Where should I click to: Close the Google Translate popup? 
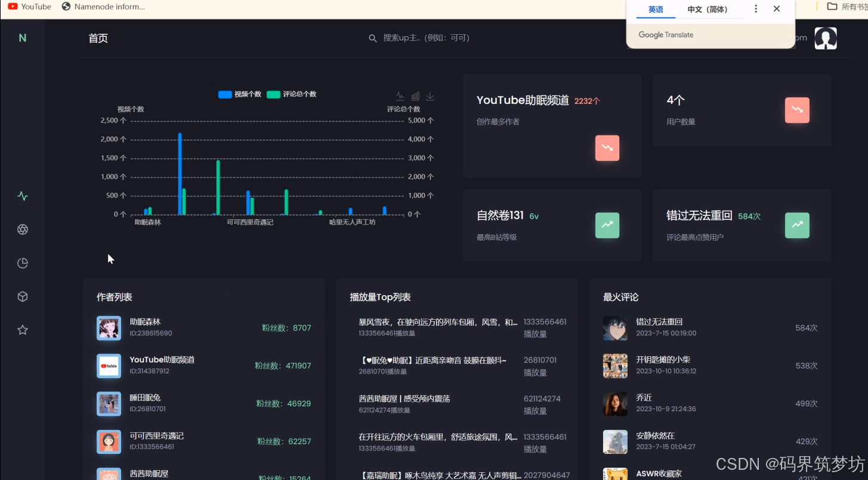777,9
